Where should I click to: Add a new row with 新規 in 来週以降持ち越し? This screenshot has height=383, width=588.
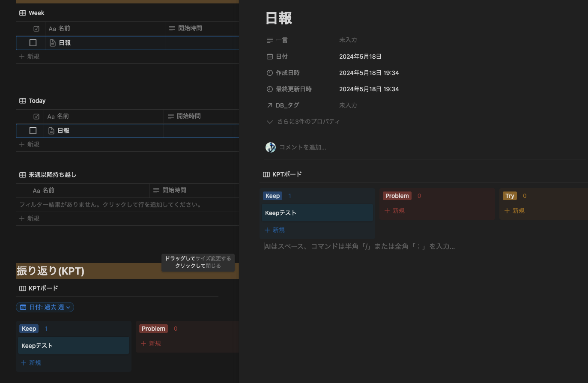click(x=29, y=218)
